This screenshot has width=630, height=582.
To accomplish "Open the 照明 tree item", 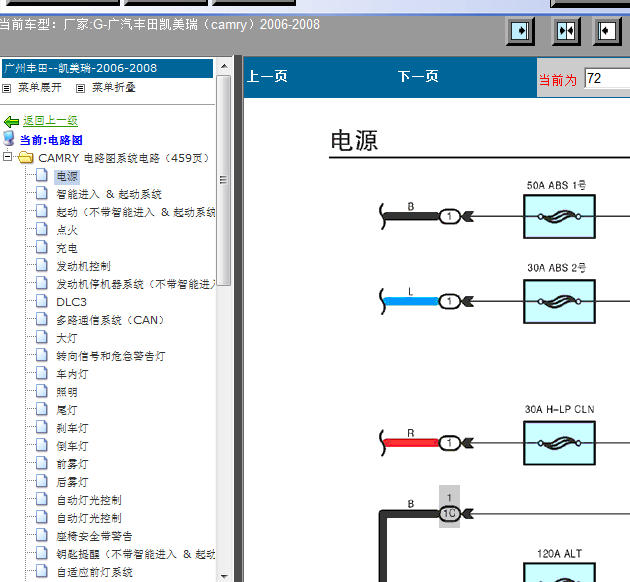I will (67, 392).
